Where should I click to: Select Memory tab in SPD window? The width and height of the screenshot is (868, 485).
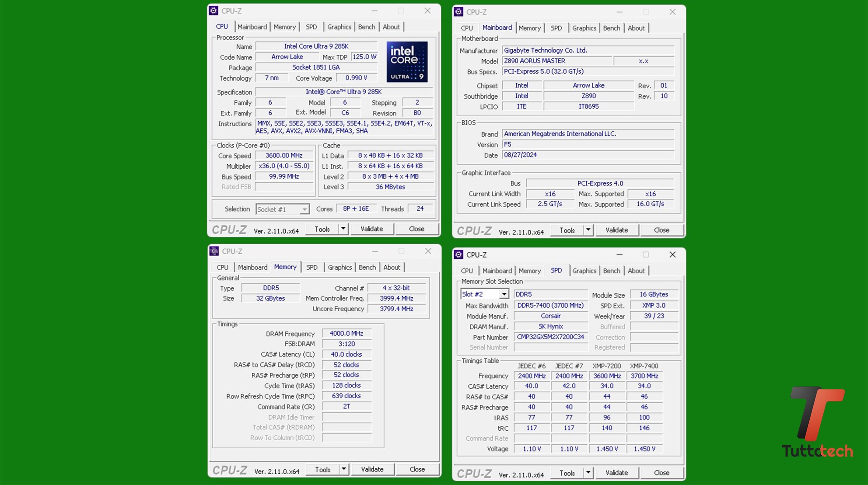(x=530, y=271)
